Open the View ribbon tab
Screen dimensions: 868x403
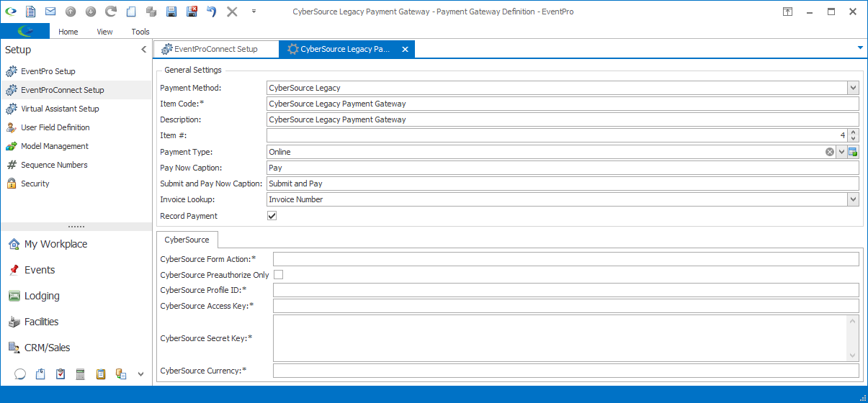[105, 32]
